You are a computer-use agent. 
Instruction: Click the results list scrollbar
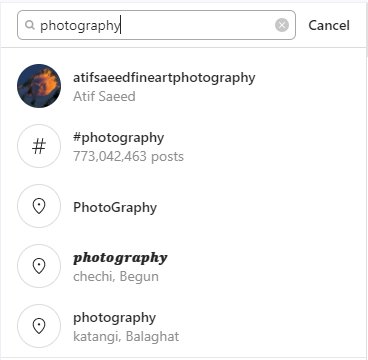(x=367, y=30)
